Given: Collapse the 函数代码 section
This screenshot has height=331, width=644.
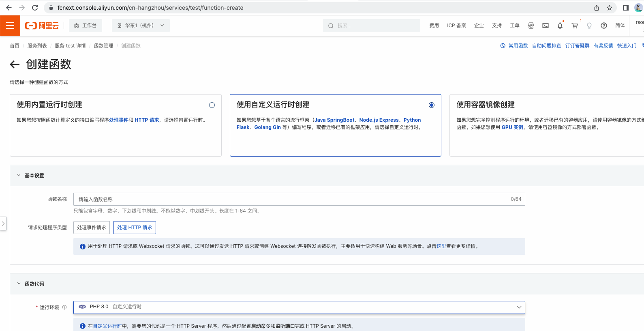Looking at the screenshot, I should (x=19, y=284).
